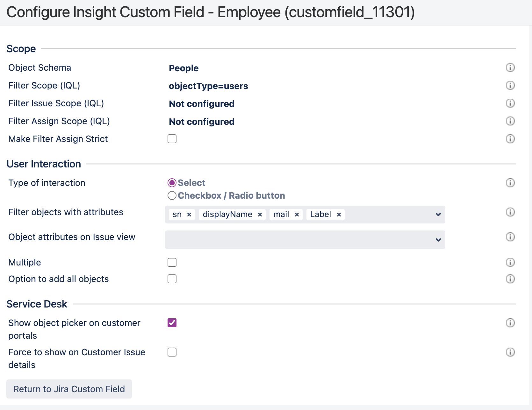Show info for customer portals object picker
The image size is (532, 410).
[x=510, y=323]
